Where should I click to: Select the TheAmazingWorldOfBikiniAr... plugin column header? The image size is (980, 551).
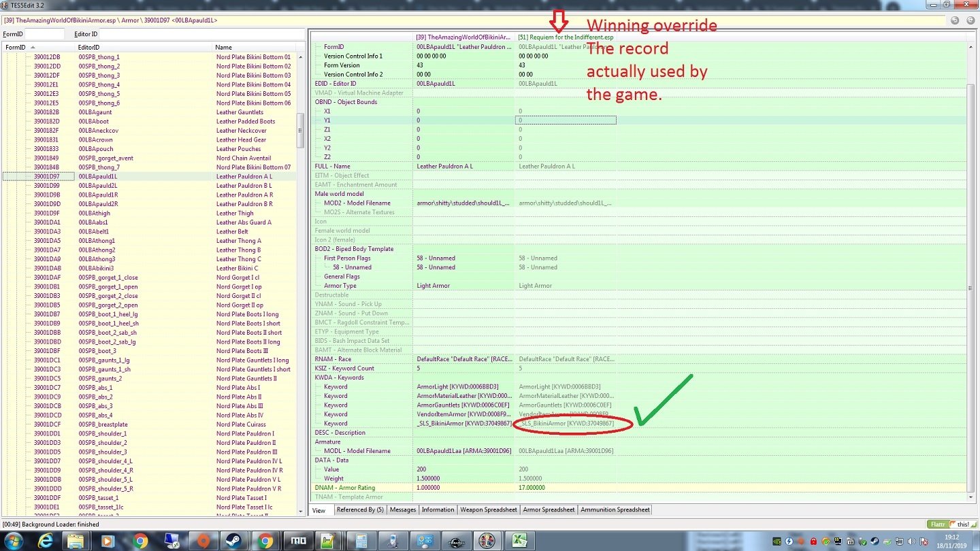(x=463, y=37)
